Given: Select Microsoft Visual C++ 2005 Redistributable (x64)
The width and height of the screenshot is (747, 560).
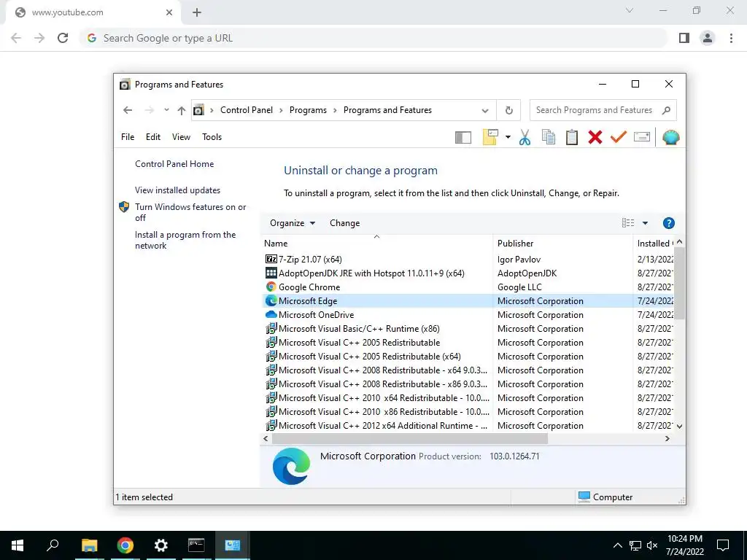Looking at the screenshot, I should click(x=469, y=356).
